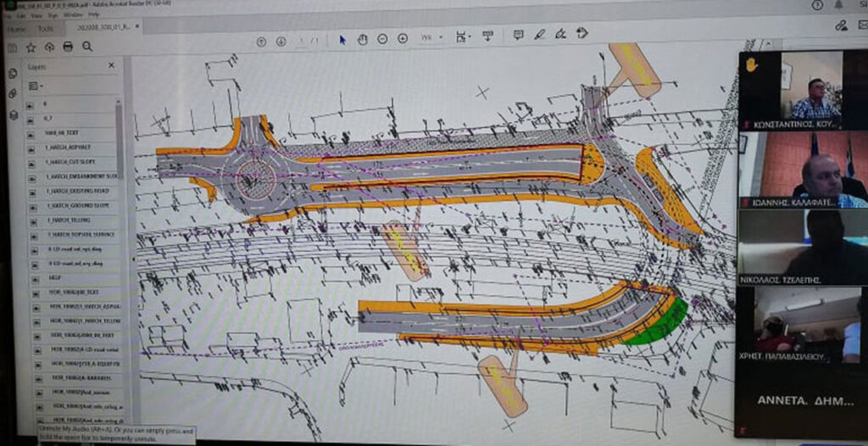Select ΚΩΝΣΤΑΝΤΙΝΟΣ participant video tile
Screen dimensions: 868x446
pyautogui.click(x=803, y=90)
